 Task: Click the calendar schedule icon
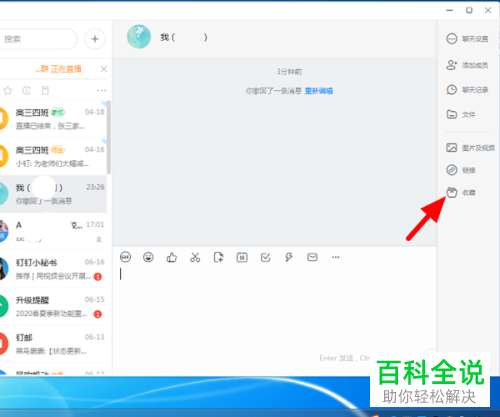242,257
